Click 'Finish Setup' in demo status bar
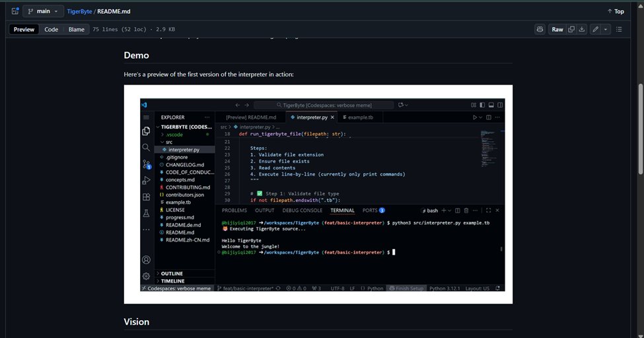 (406, 288)
